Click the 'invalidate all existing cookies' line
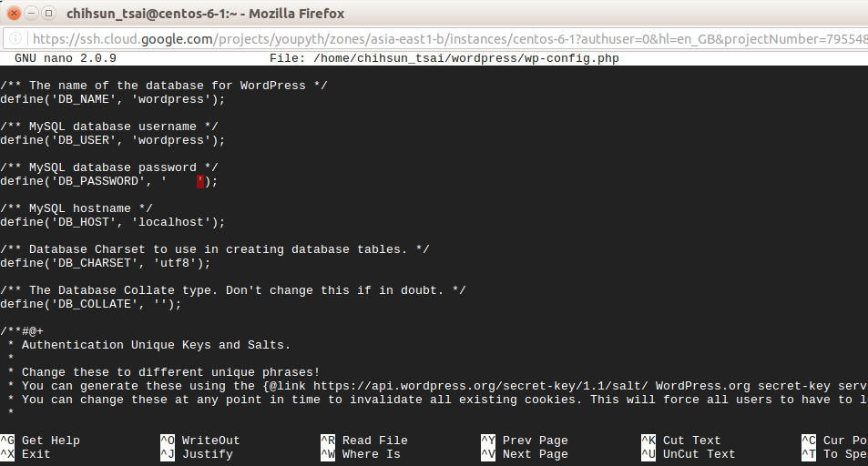The width and height of the screenshot is (868, 466). [x=437, y=400]
